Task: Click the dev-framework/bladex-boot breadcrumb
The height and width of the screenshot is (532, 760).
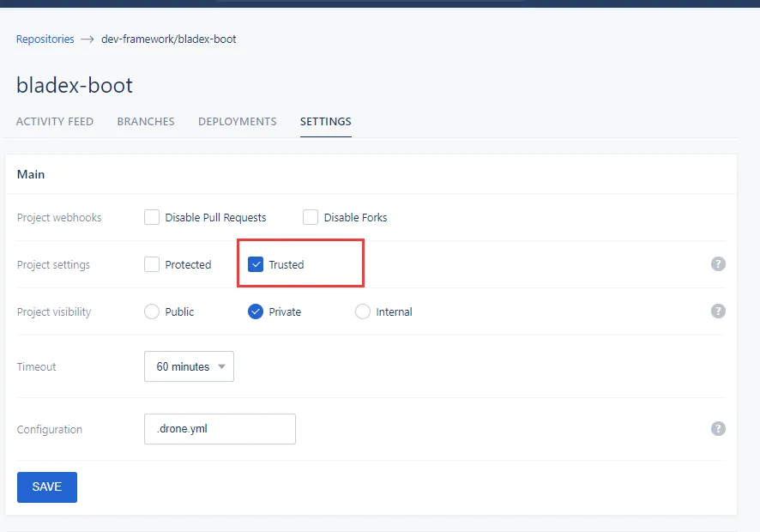Action: (x=169, y=39)
